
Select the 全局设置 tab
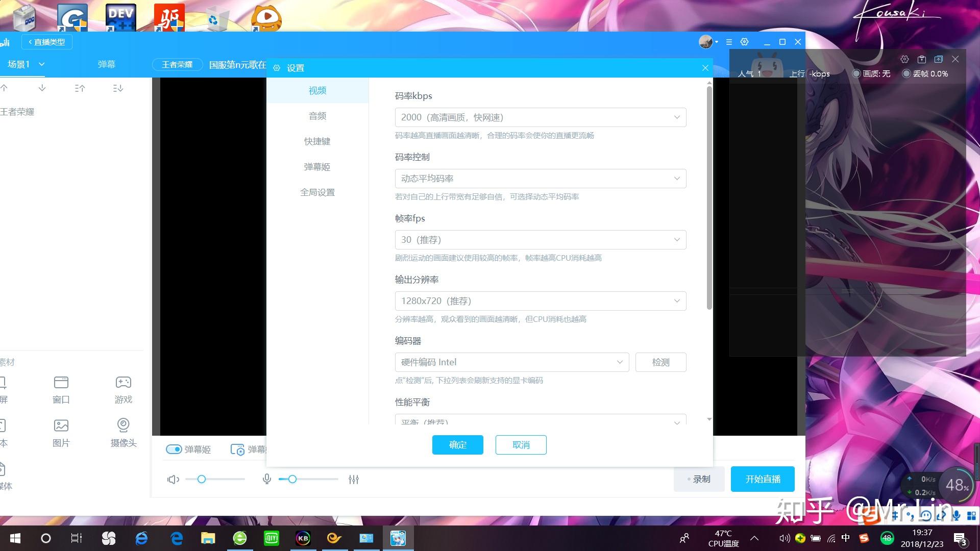click(317, 192)
